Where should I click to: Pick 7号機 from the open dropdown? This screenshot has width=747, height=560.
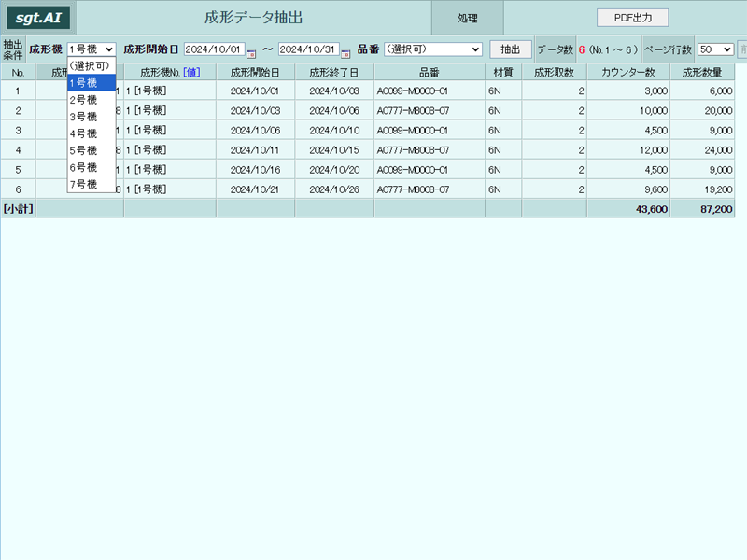(x=91, y=184)
